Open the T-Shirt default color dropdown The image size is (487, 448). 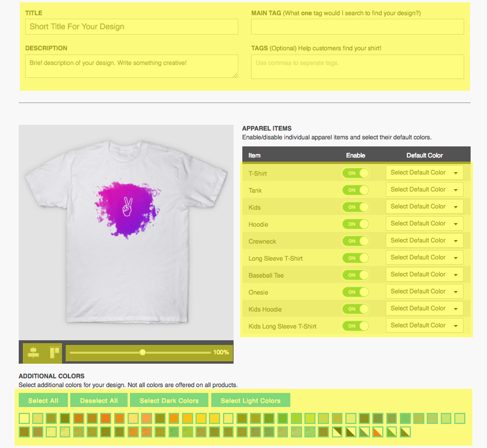pos(424,172)
